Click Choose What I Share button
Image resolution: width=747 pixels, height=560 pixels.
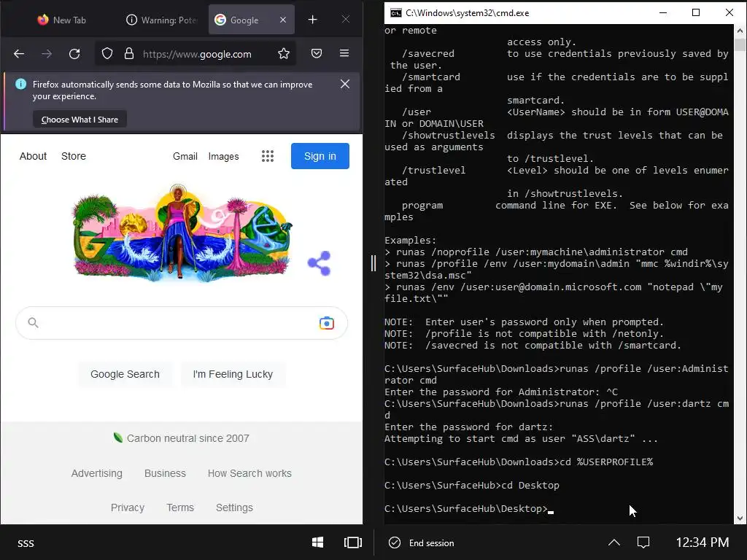80,120
